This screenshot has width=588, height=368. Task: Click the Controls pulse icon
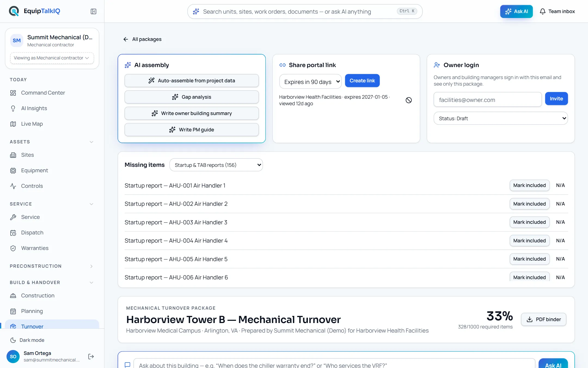(x=13, y=186)
